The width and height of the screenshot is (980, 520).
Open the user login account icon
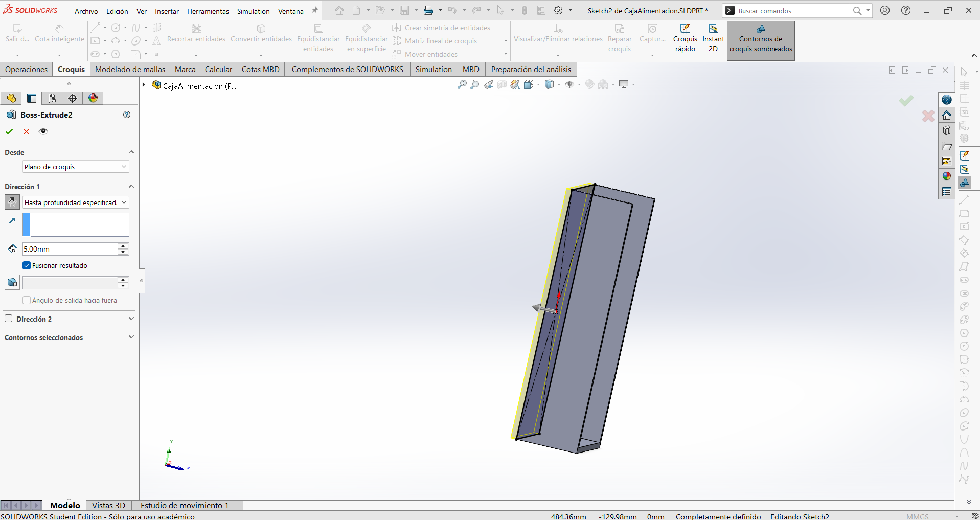click(x=885, y=10)
